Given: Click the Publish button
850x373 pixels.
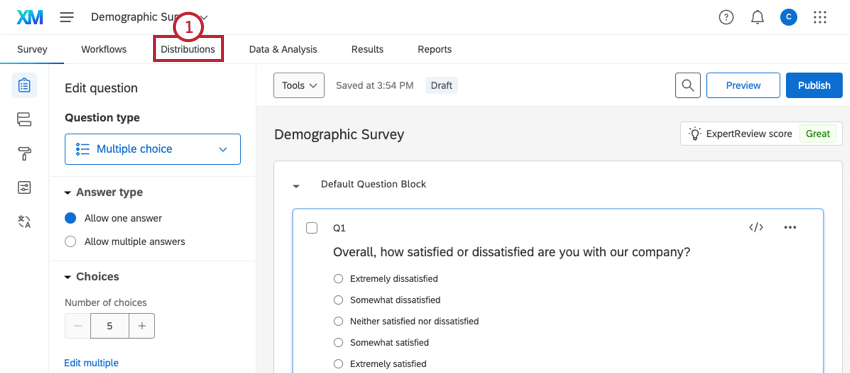Looking at the screenshot, I should pyautogui.click(x=814, y=85).
